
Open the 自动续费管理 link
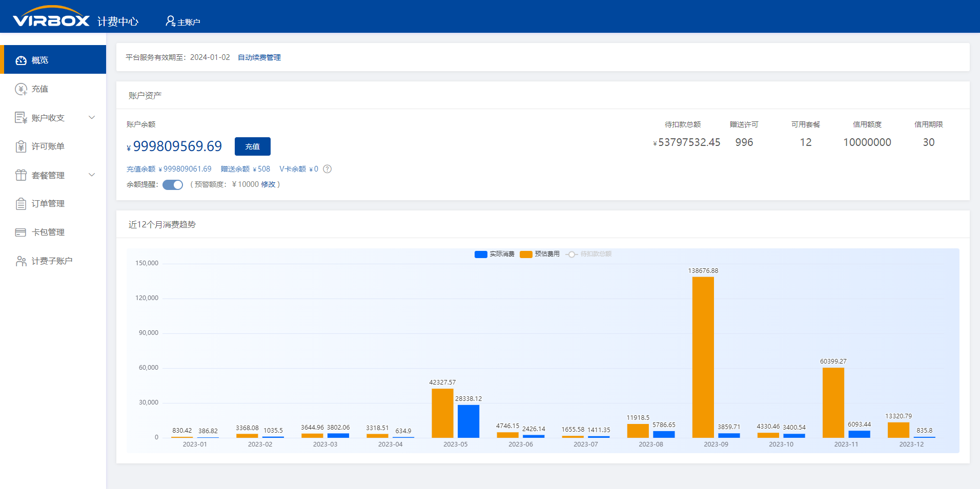pos(259,57)
